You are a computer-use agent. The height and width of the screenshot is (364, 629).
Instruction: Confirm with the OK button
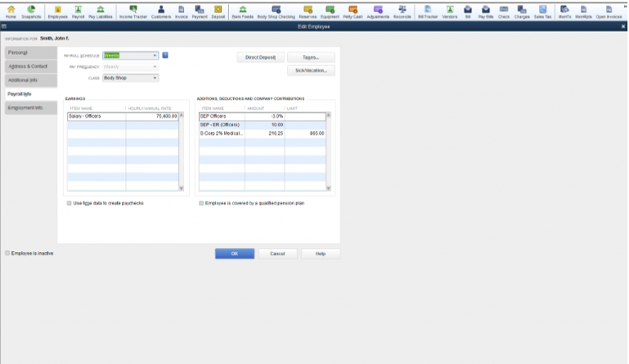[x=235, y=254]
